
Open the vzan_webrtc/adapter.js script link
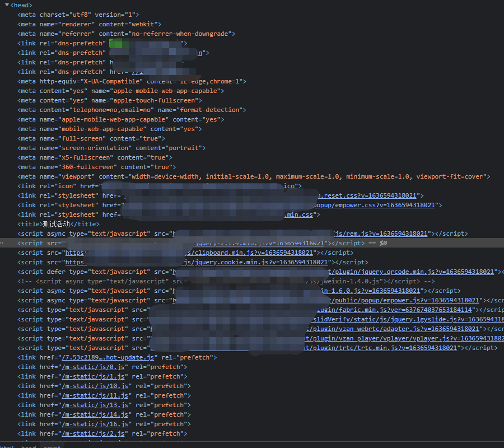[x=393, y=329]
